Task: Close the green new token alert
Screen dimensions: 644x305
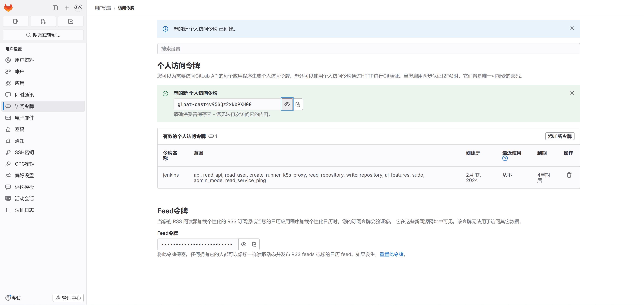Action: click(x=572, y=93)
